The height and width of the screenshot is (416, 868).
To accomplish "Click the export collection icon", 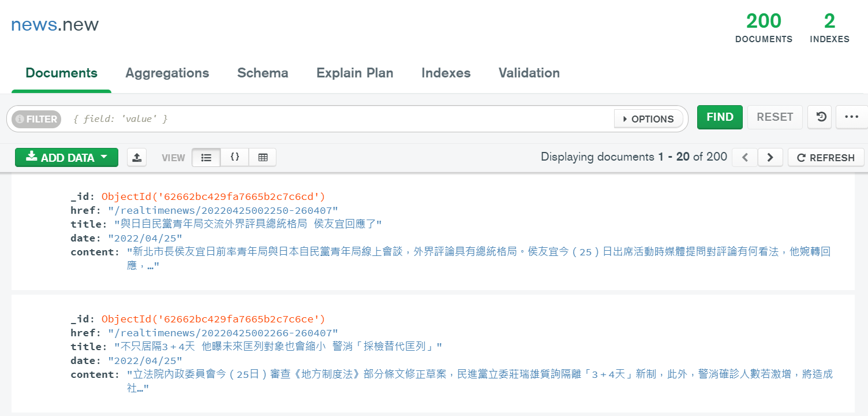I will tap(137, 157).
